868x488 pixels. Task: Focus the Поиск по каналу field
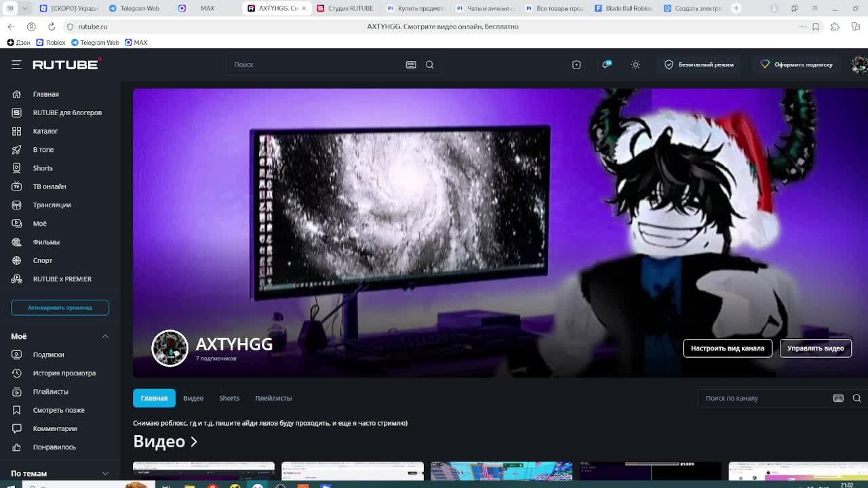pyautogui.click(x=765, y=398)
